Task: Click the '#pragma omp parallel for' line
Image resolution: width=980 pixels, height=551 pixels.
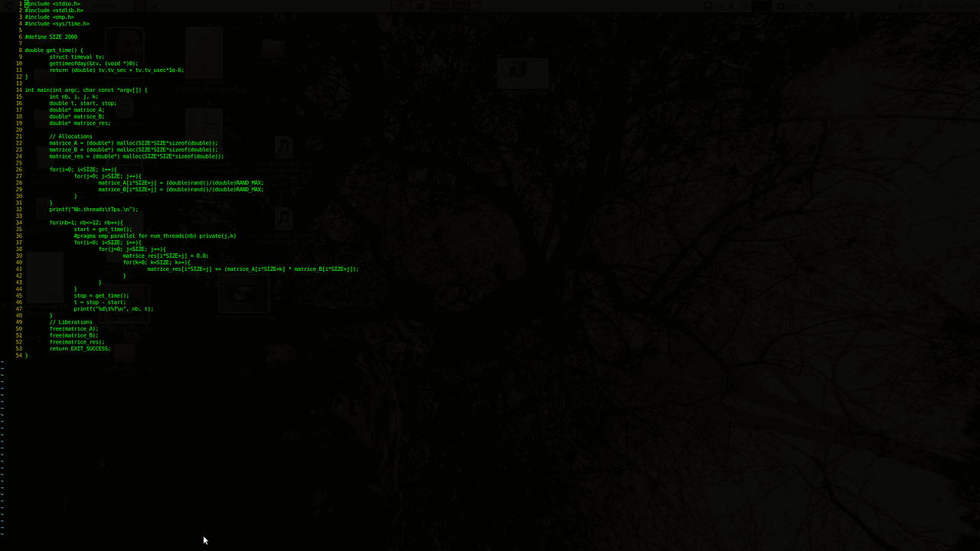Action: point(155,236)
